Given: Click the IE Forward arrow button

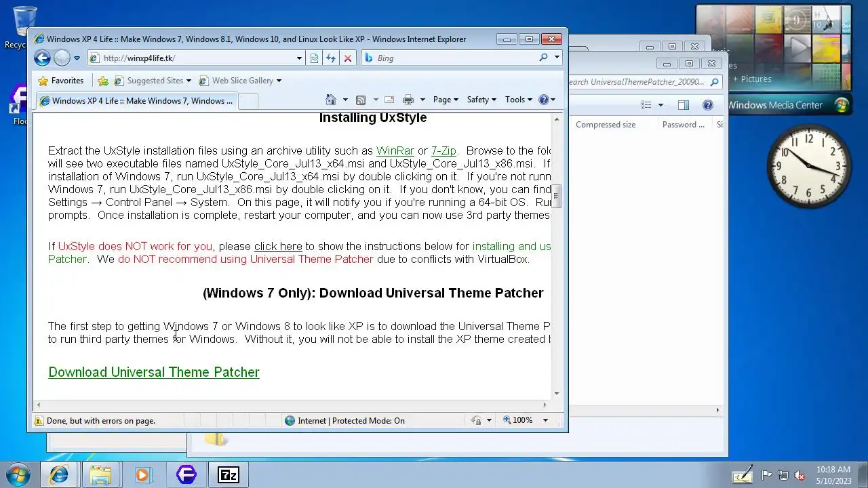Looking at the screenshot, I should (x=62, y=58).
